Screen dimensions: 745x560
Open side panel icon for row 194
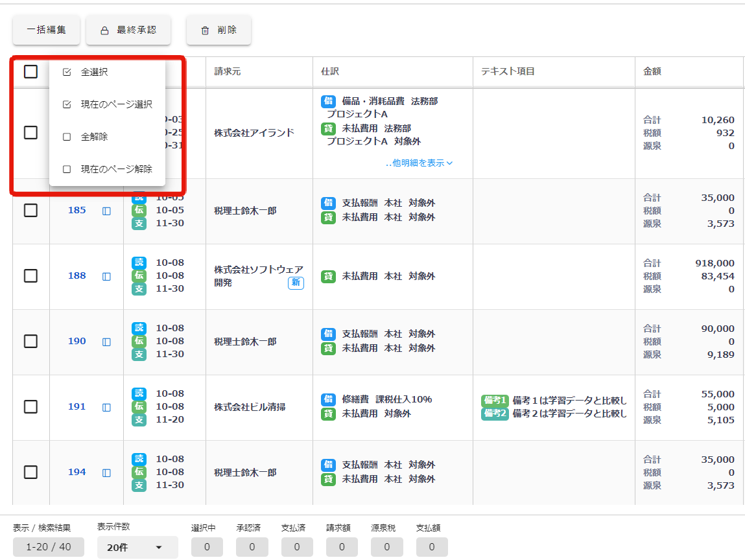click(106, 473)
